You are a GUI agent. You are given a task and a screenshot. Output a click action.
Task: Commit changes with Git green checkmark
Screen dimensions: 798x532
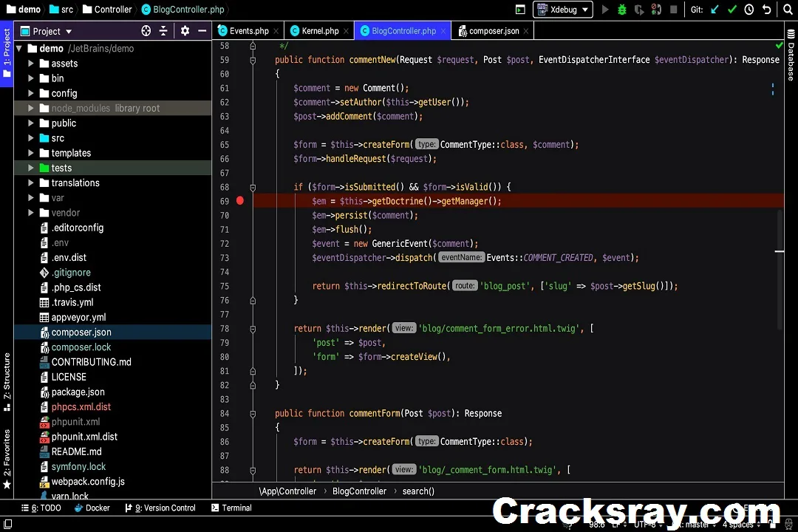tap(731, 9)
